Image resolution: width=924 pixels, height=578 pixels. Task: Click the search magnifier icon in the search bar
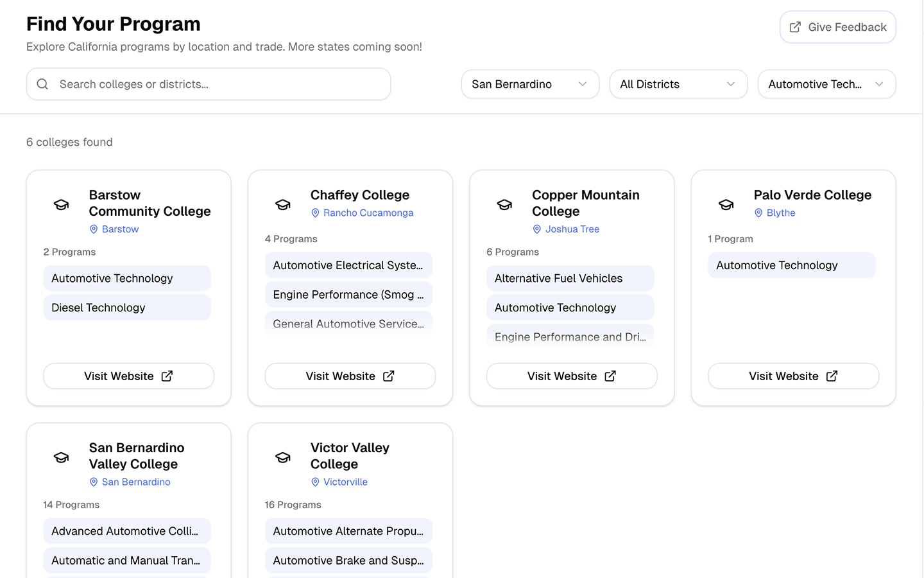click(x=42, y=83)
